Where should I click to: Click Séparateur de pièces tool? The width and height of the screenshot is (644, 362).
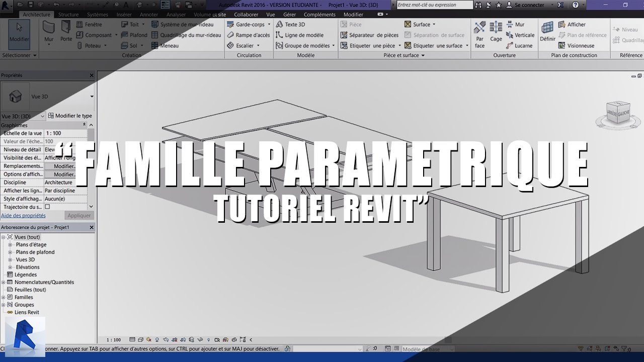pos(369,35)
